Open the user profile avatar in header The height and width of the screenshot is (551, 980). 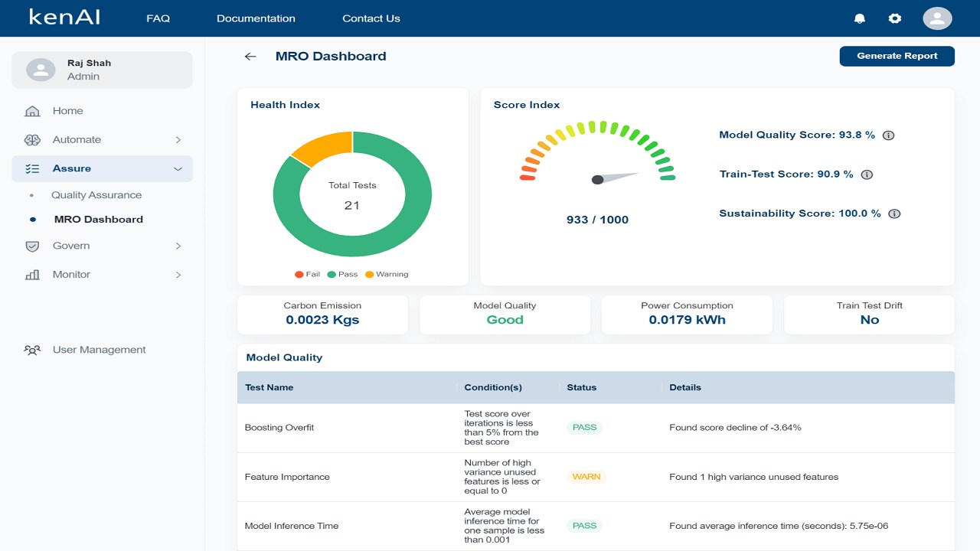coord(937,18)
